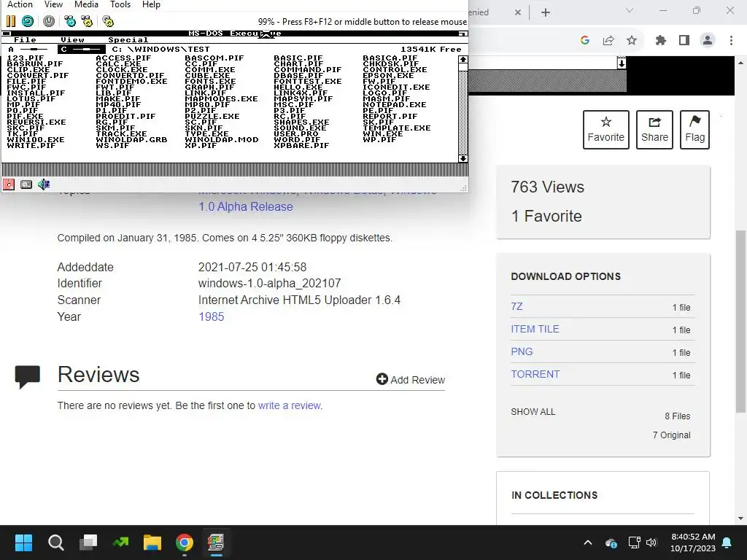Click the grey ACPI power shutdown icon
747x560 pixels.
49,21
